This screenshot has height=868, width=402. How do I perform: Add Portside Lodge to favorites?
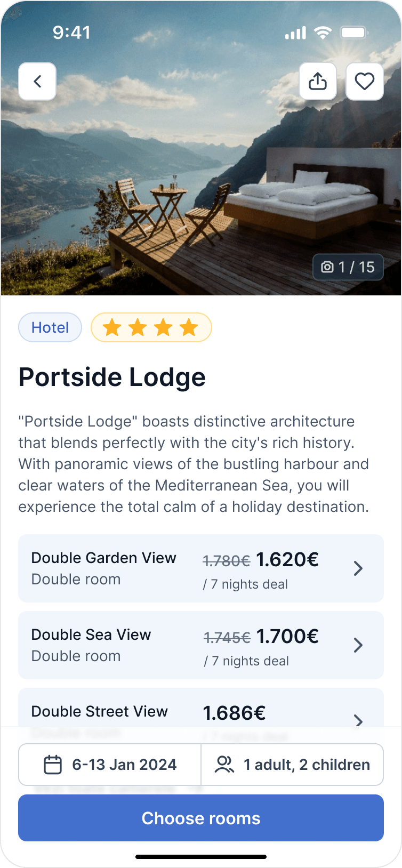click(365, 82)
